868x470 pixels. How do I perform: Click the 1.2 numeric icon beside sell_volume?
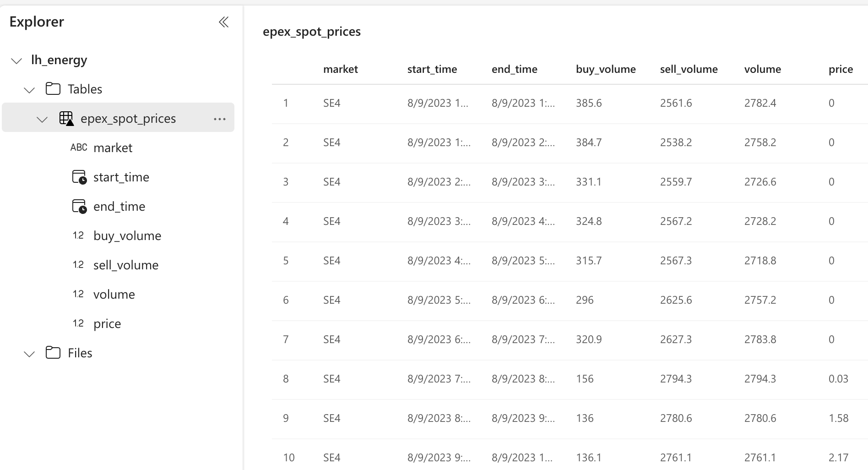point(78,265)
